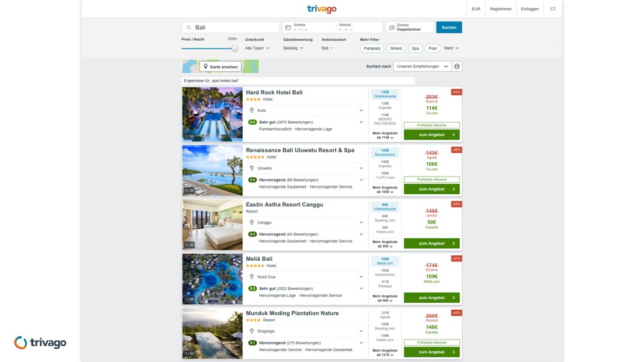
Task: Click zum Angebot for Renaissance Bali Uluwatu
Action: [x=431, y=189]
